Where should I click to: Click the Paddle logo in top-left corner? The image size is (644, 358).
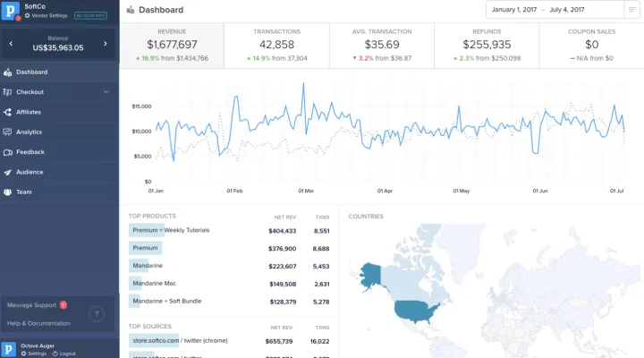tap(10, 10)
